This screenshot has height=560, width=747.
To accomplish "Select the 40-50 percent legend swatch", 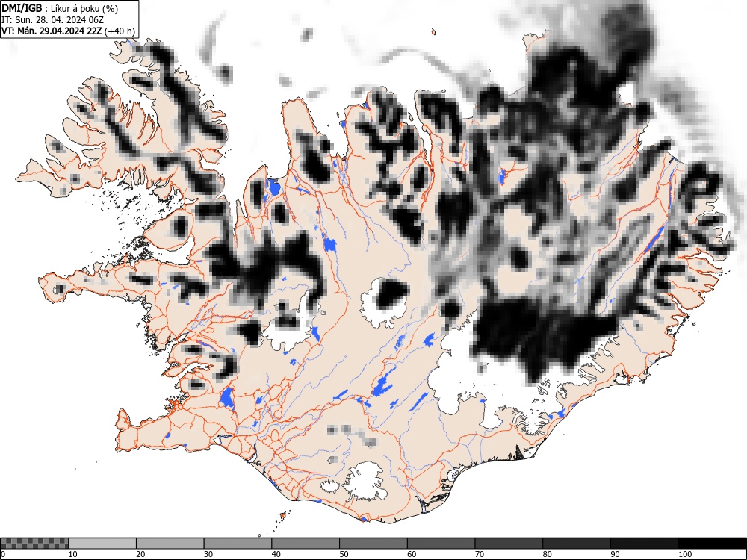I will click(x=306, y=544).
